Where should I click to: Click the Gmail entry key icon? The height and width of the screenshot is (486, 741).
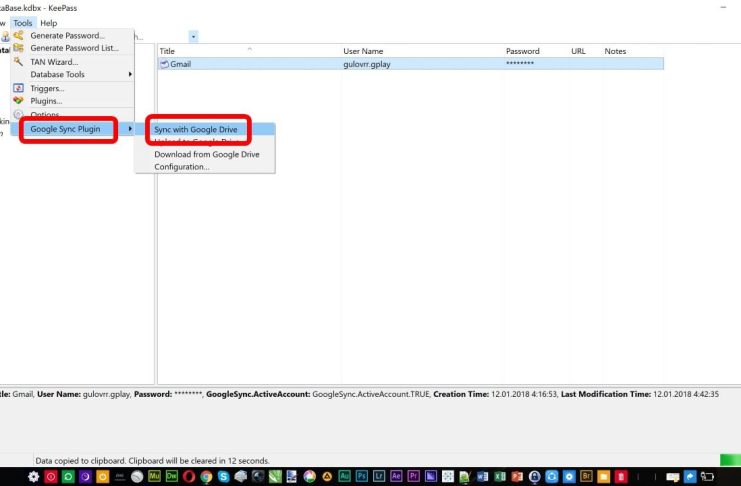[164, 64]
